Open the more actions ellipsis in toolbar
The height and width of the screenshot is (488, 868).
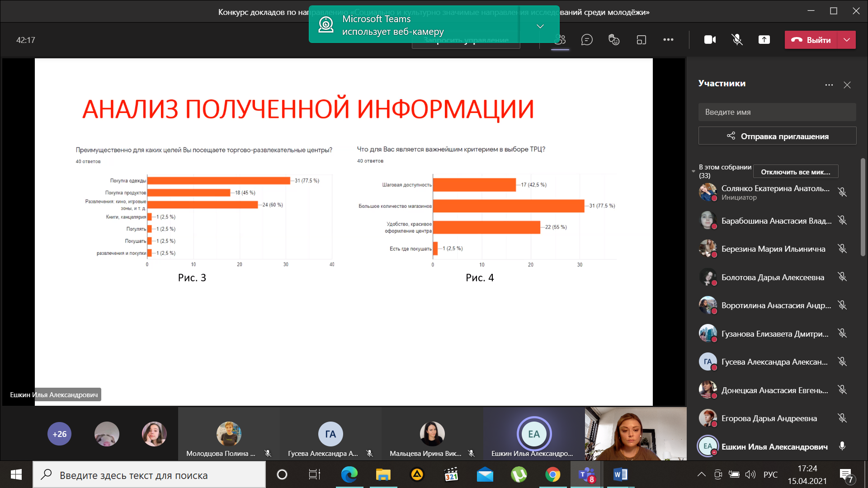pyautogui.click(x=668, y=40)
